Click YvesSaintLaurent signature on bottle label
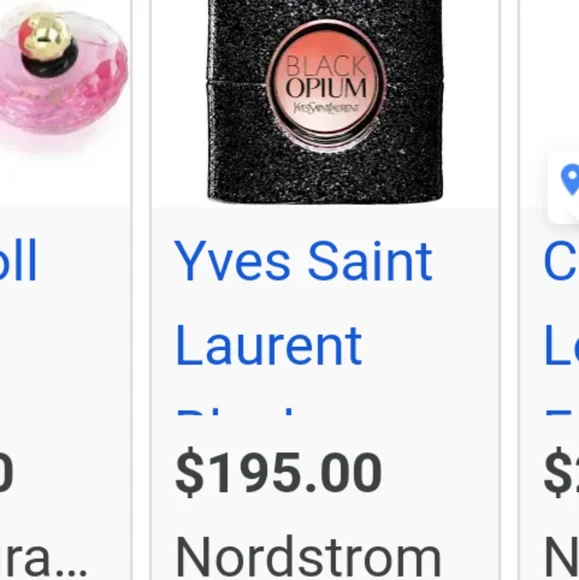This screenshot has width=579, height=580. (x=326, y=108)
